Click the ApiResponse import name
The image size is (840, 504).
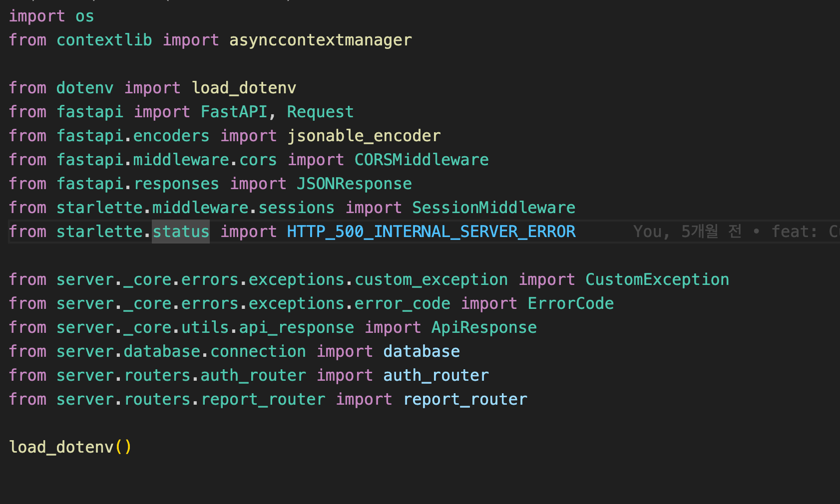[x=484, y=327]
